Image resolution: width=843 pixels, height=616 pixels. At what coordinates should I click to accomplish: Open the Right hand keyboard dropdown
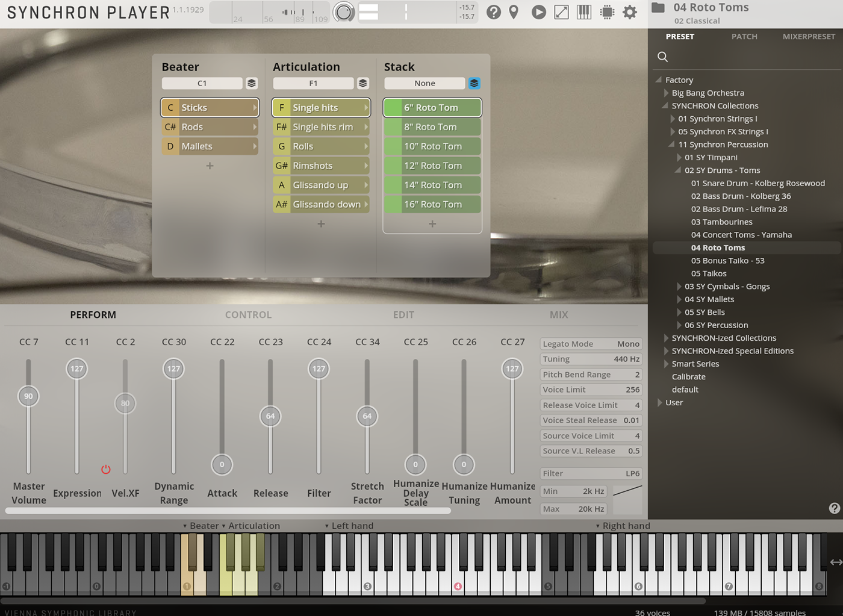[623, 526]
